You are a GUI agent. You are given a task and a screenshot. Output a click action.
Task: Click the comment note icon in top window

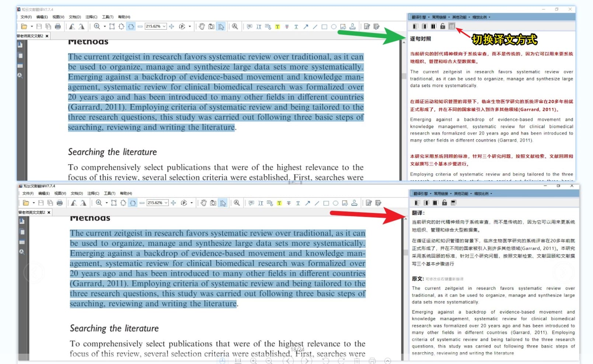tap(250, 27)
